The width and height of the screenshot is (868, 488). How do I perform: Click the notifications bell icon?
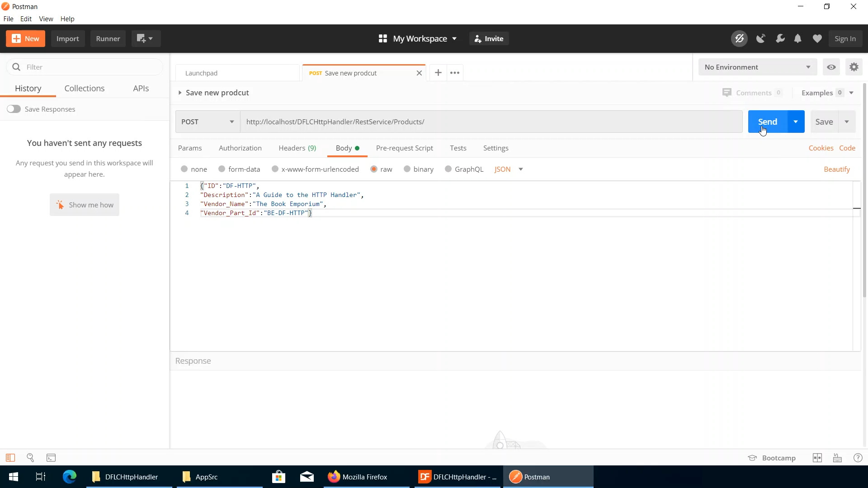coord(798,39)
